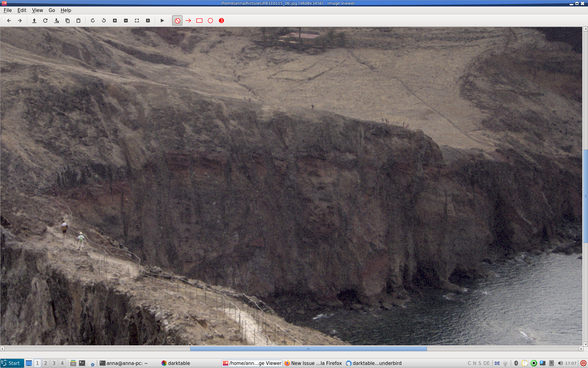Open the Start menu
This screenshot has height=368, width=588.
click(12, 363)
